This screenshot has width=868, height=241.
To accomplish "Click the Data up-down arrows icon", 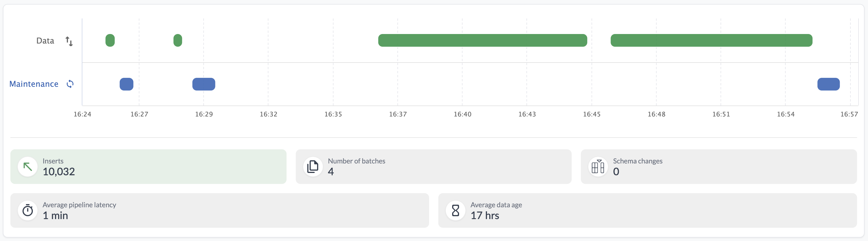I will coord(69,41).
